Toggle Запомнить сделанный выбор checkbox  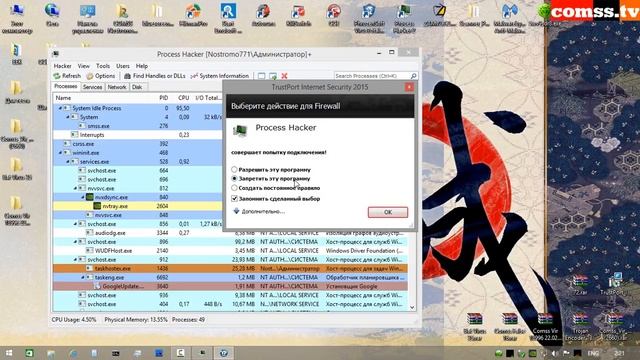tap(234, 198)
